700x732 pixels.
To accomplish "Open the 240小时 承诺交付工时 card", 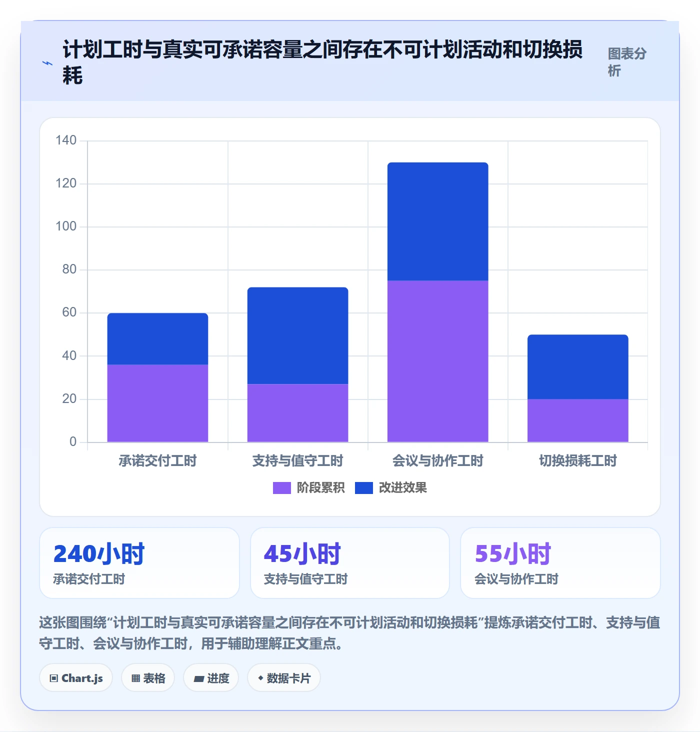I will click(x=139, y=563).
